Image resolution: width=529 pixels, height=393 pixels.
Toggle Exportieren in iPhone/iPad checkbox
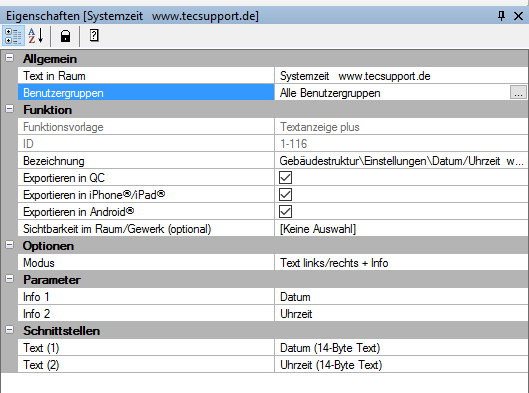tap(285, 194)
